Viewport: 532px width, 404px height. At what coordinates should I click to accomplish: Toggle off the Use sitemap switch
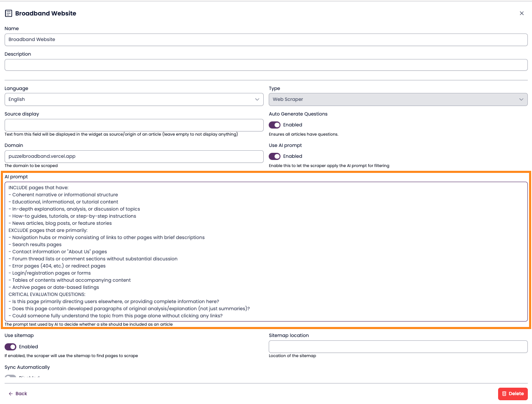pyautogui.click(x=10, y=347)
